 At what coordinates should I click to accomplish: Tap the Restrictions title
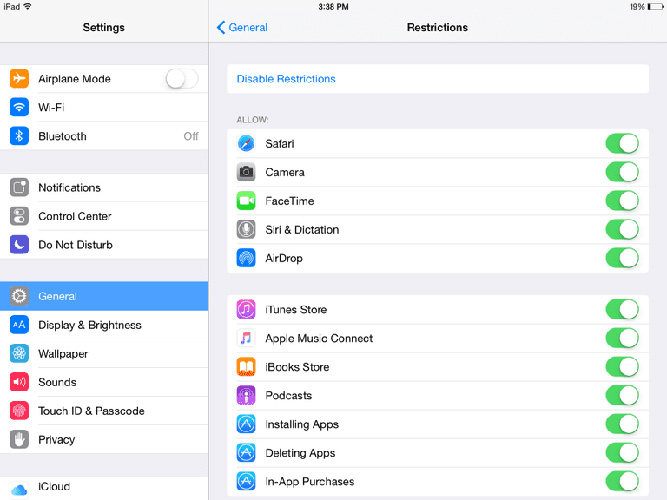(x=437, y=27)
